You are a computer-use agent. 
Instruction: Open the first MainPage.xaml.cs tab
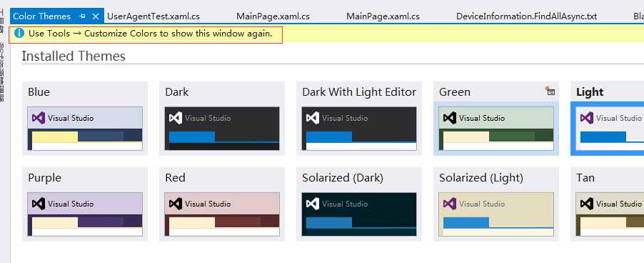pos(273,16)
